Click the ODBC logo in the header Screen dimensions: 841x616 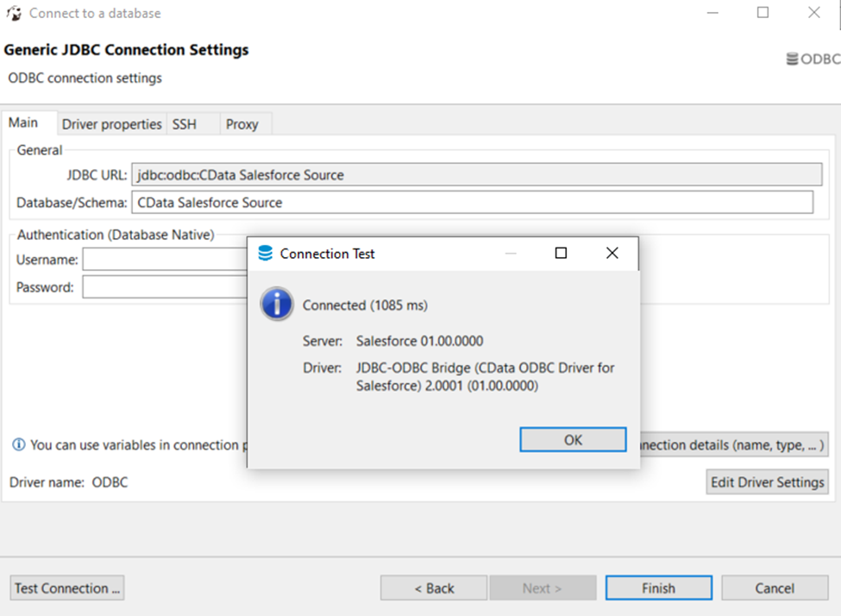click(x=813, y=60)
